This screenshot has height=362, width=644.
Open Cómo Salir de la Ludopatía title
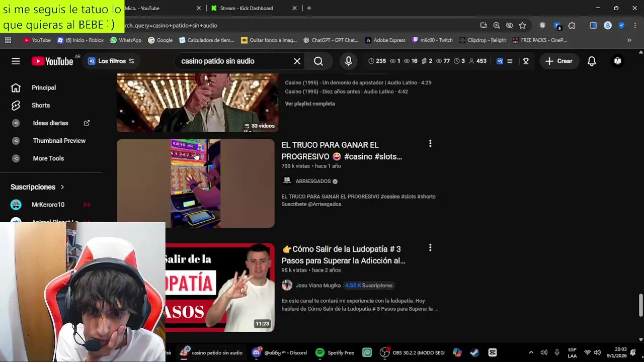(x=344, y=255)
